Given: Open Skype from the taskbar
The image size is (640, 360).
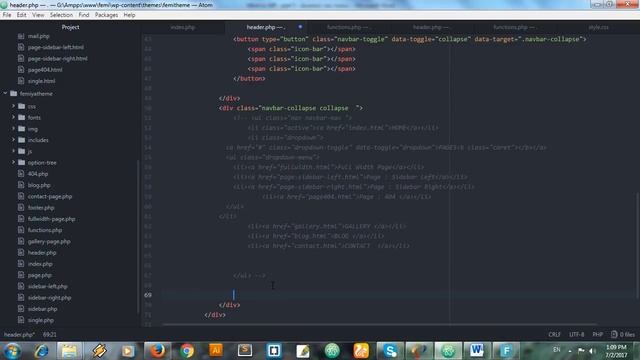Looking at the screenshot, I should (390, 351).
